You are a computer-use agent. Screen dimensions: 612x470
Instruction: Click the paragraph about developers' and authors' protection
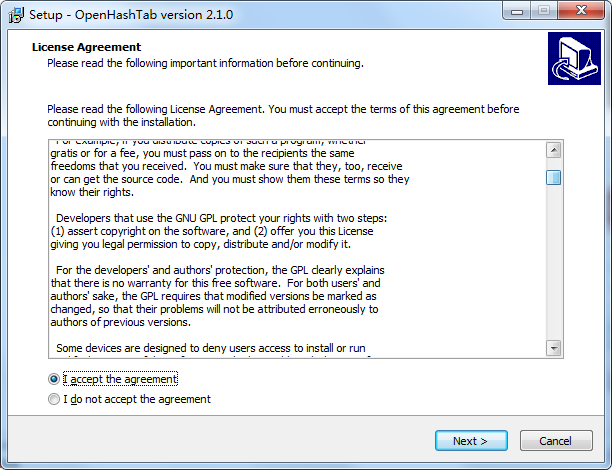218,296
